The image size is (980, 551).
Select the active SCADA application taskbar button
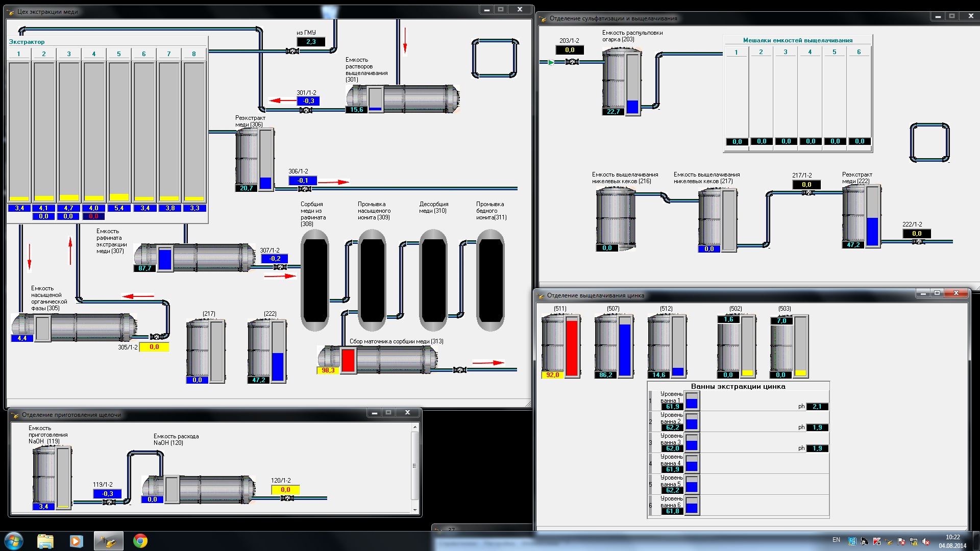tap(108, 541)
